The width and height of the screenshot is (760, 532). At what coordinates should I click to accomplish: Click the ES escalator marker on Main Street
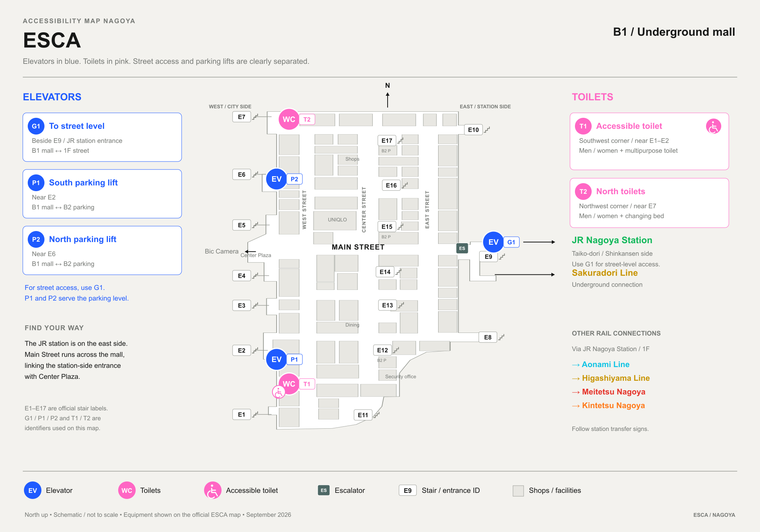coord(462,249)
